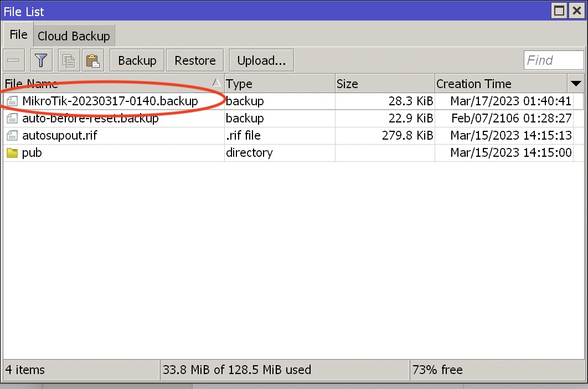588x389 pixels.
Task: Click the 73% free status text
Action: (437, 370)
